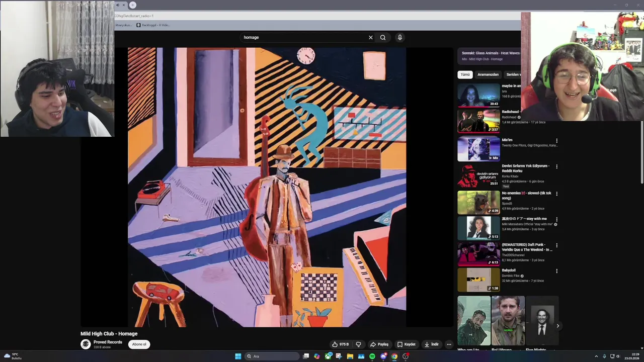Dislike the video
The height and width of the screenshot is (362, 644).
coord(358,344)
